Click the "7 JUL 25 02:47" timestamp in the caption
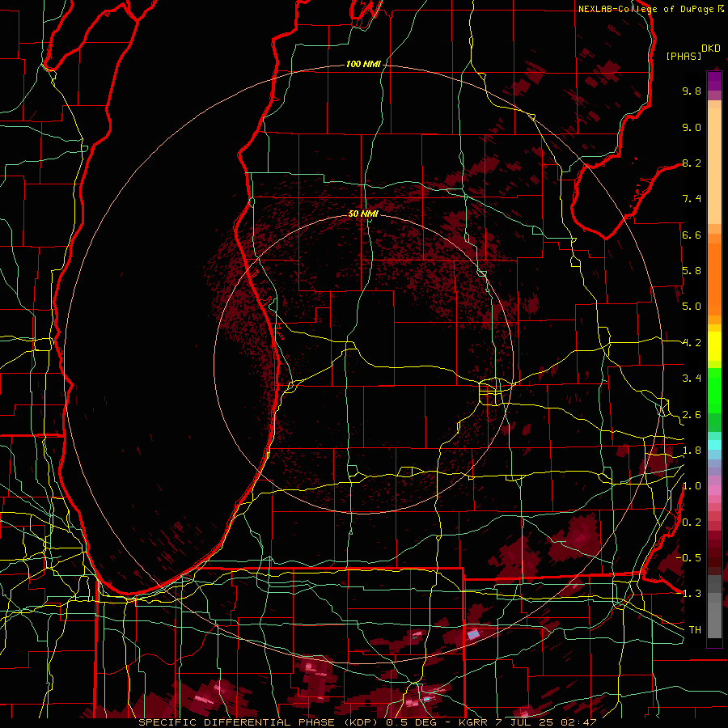The image size is (728, 728). tap(547, 722)
